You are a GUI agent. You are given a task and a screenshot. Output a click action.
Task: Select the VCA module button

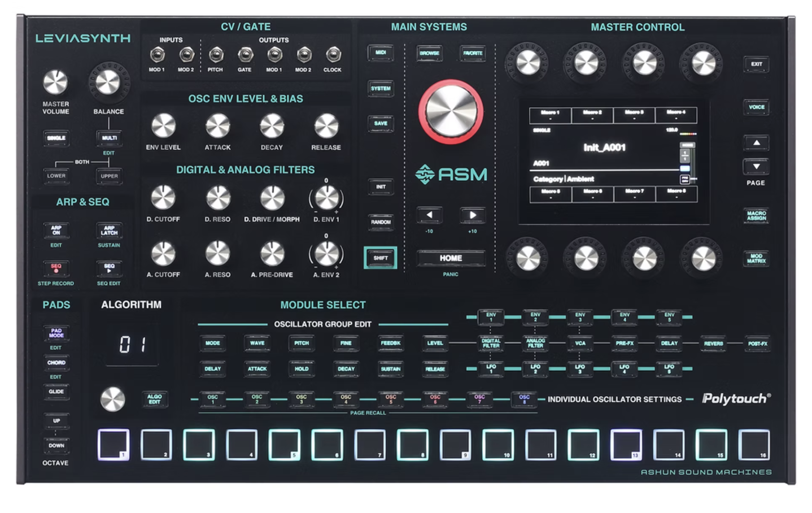click(580, 343)
